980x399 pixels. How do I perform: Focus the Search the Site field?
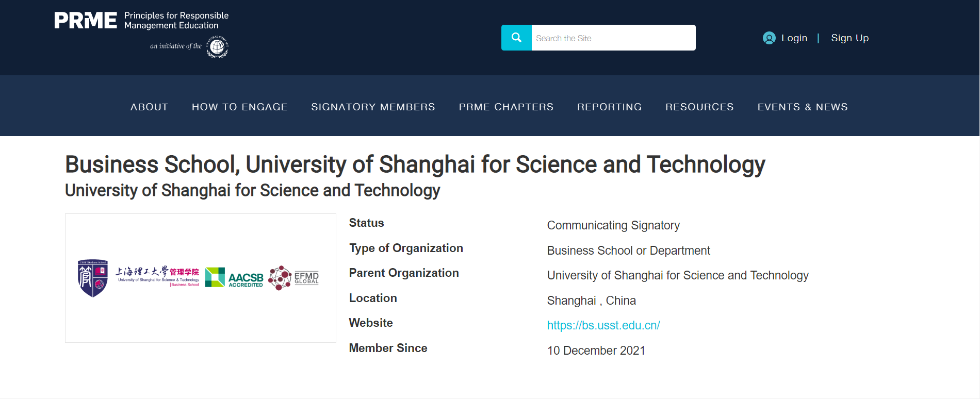pyautogui.click(x=613, y=38)
